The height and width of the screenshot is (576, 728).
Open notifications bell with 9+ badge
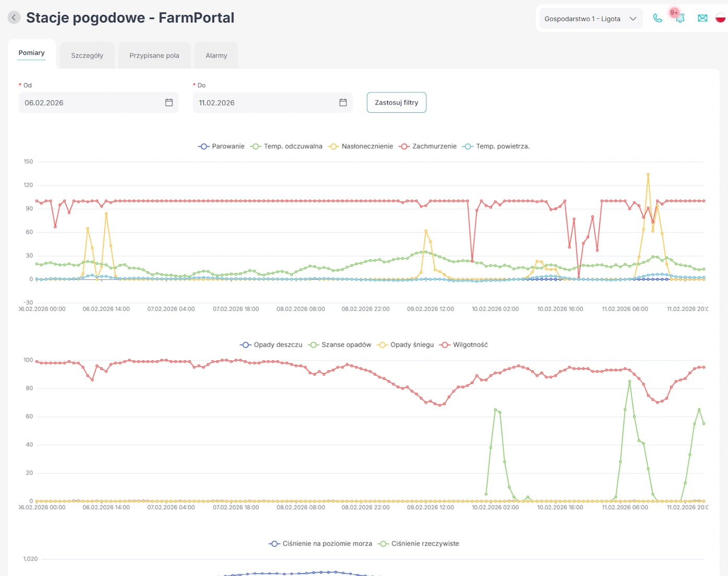point(679,18)
